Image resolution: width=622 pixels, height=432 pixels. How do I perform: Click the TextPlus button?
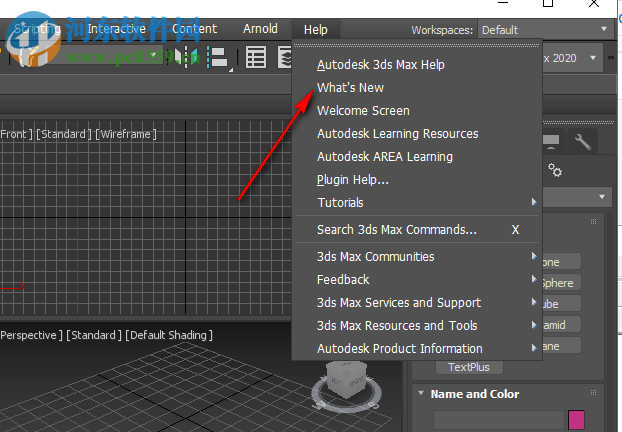click(469, 367)
